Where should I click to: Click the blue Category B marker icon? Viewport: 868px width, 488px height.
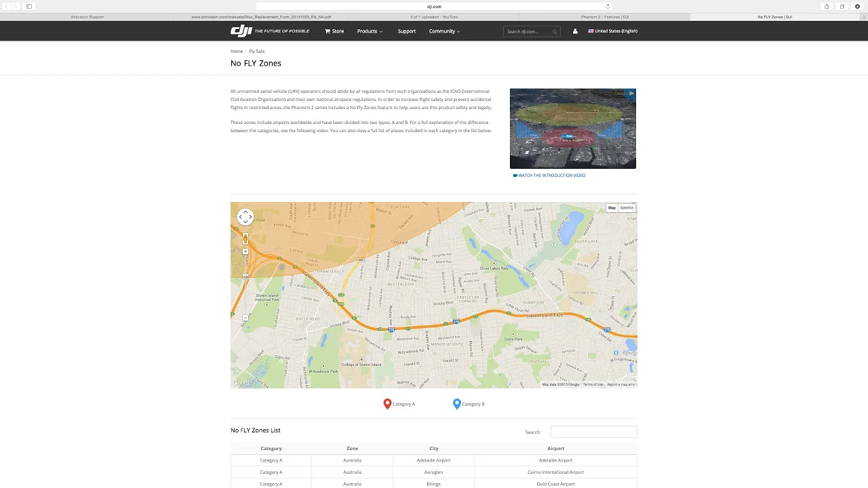(457, 404)
